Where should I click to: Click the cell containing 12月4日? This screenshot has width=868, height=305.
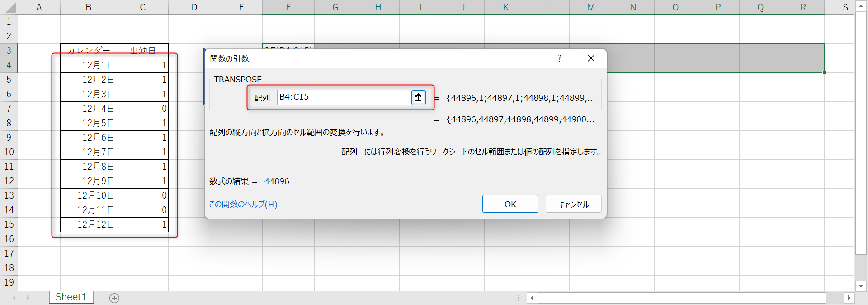(89, 109)
